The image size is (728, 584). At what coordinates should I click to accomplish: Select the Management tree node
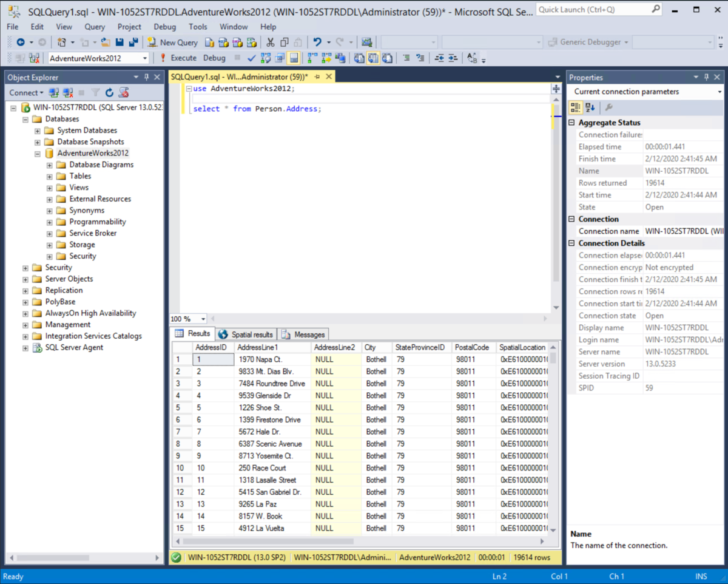coord(67,325)
